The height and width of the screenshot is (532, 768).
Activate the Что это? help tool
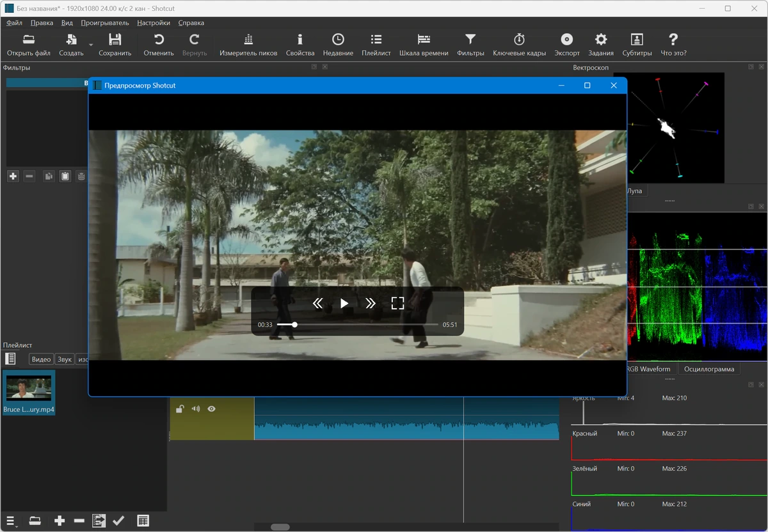[673, 45]
